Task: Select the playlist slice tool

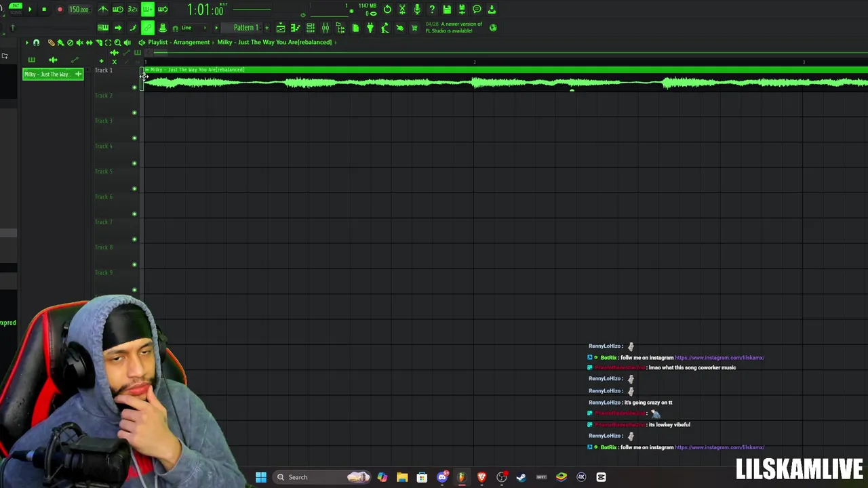Action: click(98, 42)
